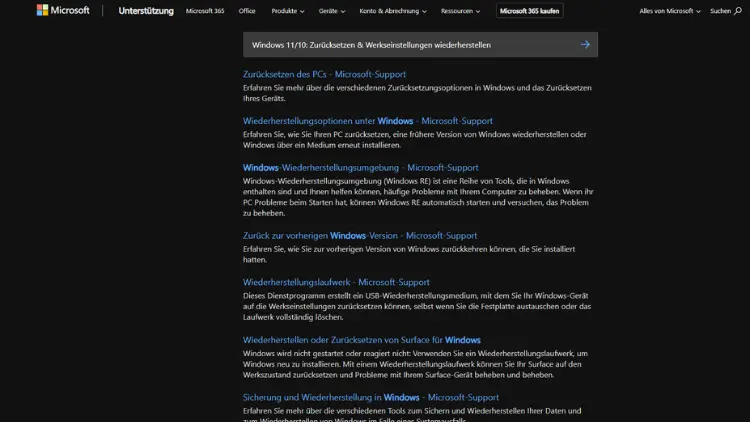Click the Microsoft 365 kaufen button
The height and width of the screenshot is (422, 750).
[529, 11]
